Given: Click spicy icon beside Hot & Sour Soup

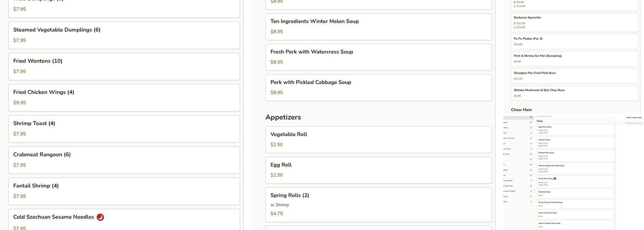Looking at the screenshot, I should point(555,178).
